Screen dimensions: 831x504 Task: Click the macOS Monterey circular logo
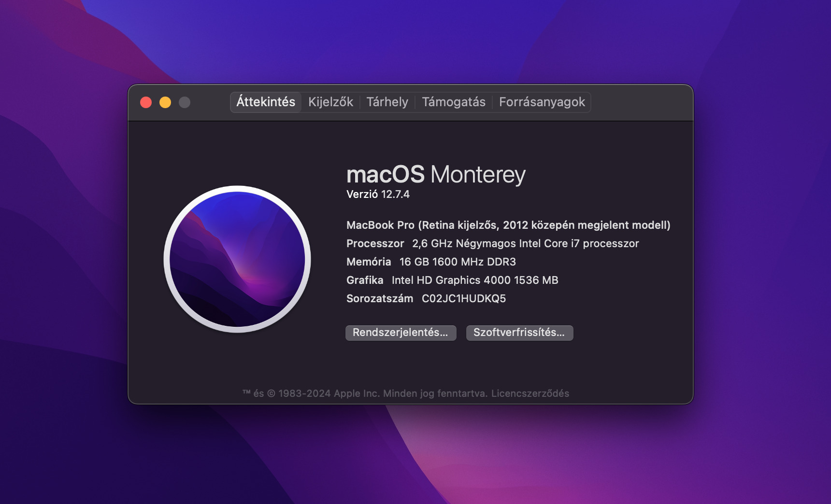pyautogui.click(x=237, y=259)
